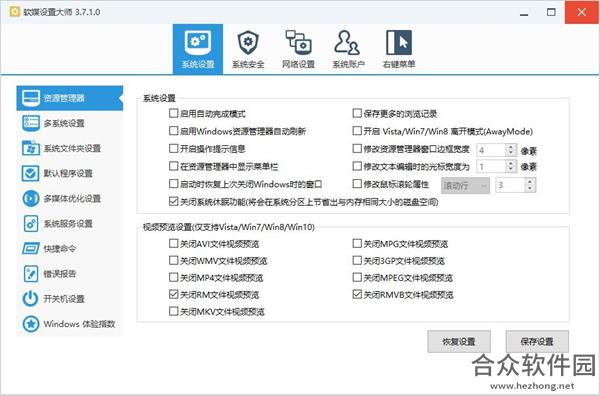Check 修改鼠标滚轮属性 checkbox

(x=357, y=184)
